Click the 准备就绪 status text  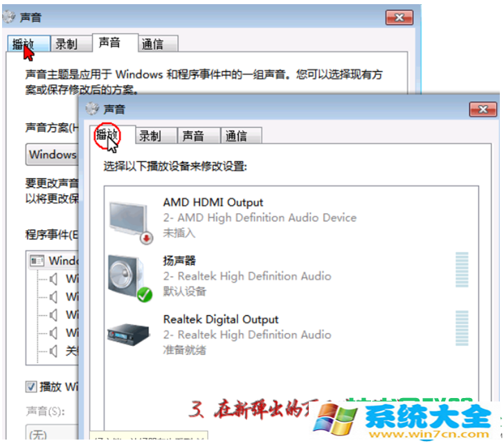(184, 350)
